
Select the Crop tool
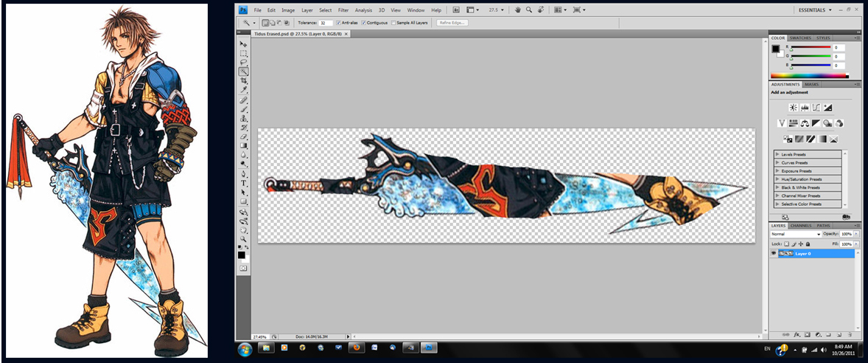[244, 80]
